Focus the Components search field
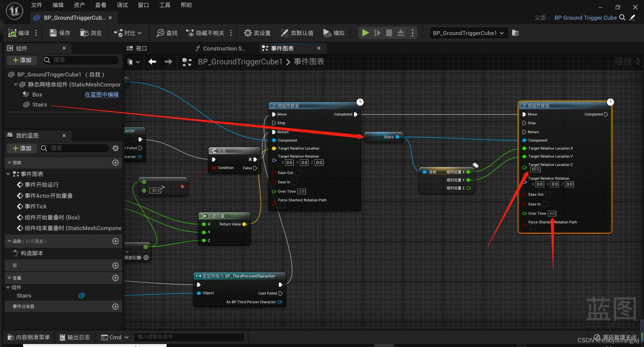 pos(81,60)
